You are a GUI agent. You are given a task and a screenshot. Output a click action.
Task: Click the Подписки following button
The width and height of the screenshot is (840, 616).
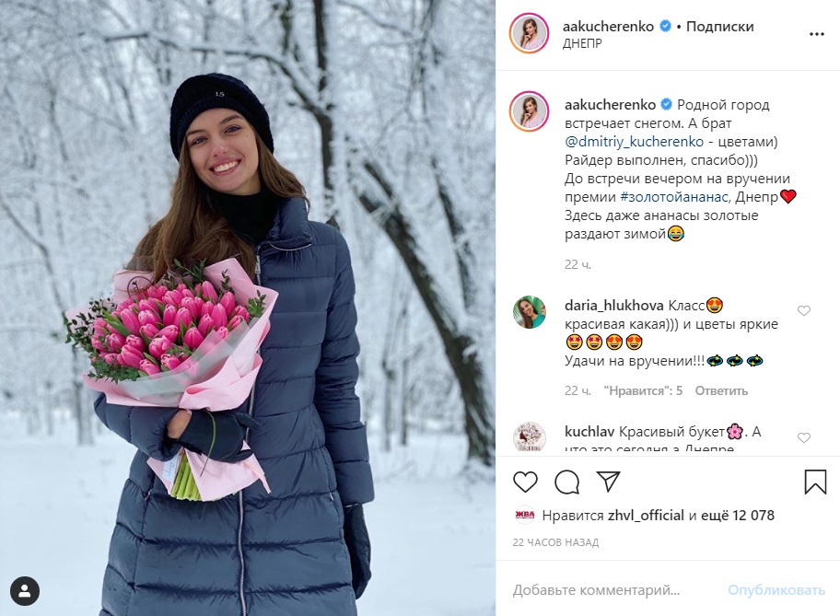(x=719, y=27)
